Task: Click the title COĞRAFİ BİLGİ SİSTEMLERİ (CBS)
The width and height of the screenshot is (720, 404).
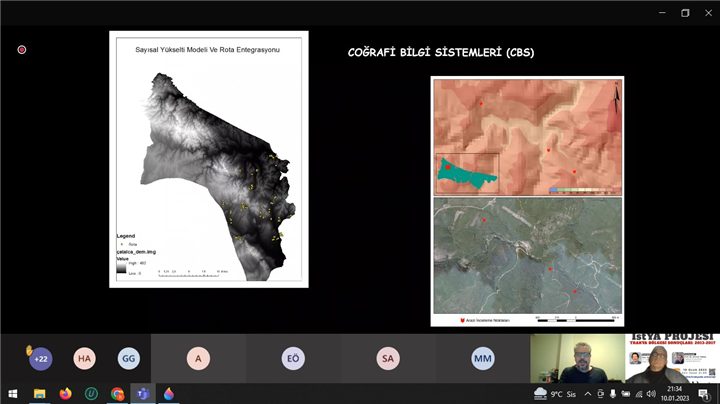Action: coord(441,52)
